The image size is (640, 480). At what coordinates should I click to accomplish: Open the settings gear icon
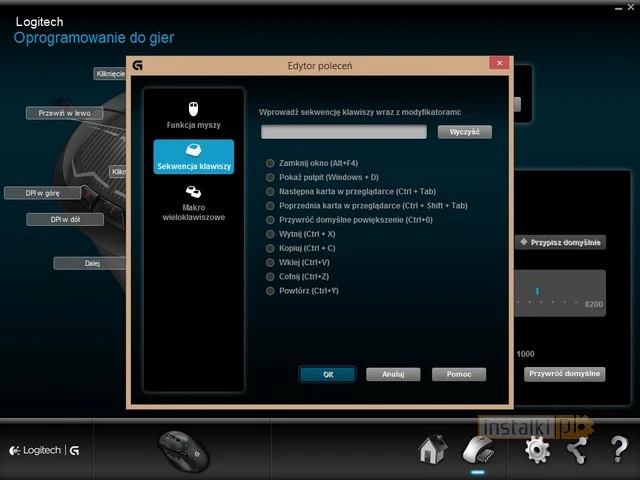coord(537,449)
